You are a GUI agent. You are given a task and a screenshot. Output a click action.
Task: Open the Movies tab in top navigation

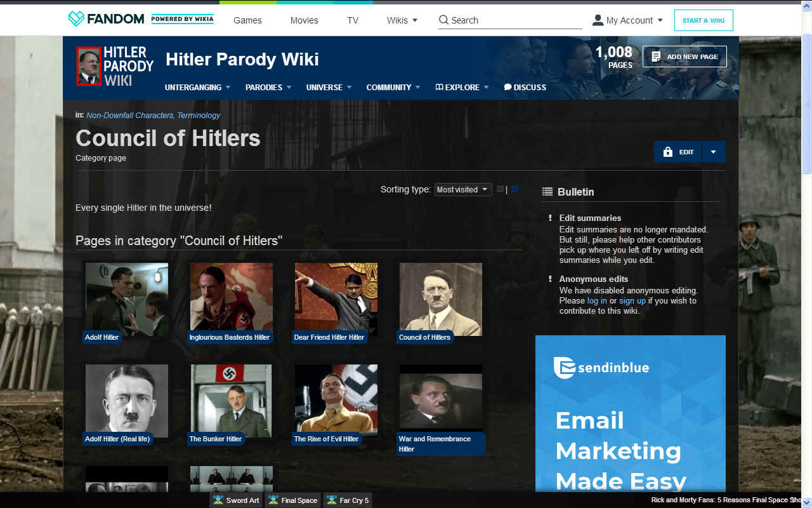point(304,20)
